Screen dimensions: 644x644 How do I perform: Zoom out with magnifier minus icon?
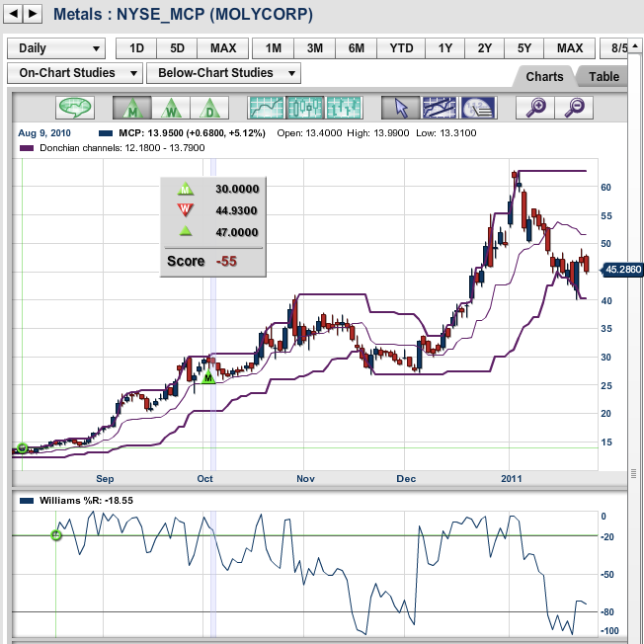(574, 108)
